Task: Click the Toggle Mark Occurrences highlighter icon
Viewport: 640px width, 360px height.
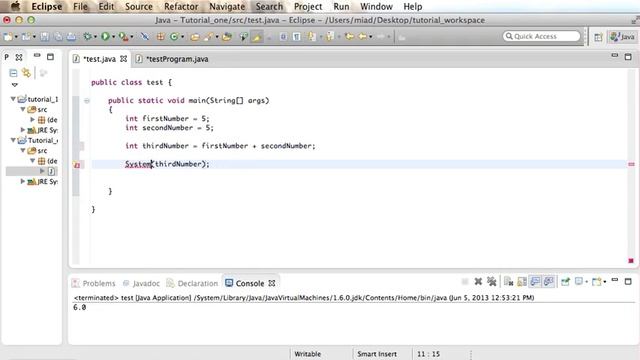Action: (257, 37)
